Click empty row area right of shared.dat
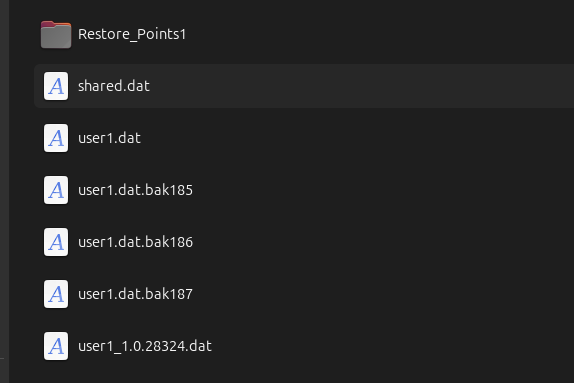Screen dimensions: 574x383 pos(362,86)
